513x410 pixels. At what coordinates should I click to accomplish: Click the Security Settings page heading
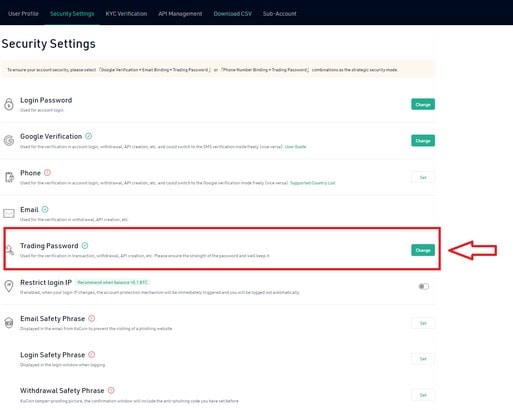(48, 44)
